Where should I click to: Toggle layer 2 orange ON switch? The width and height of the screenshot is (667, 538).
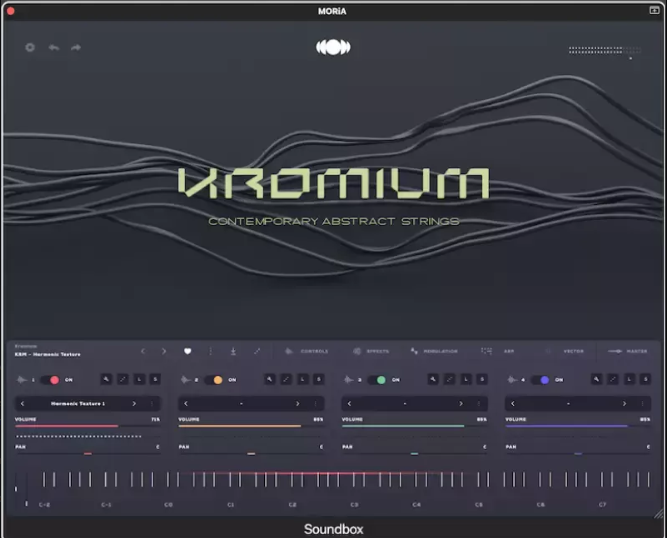[214, 380]
